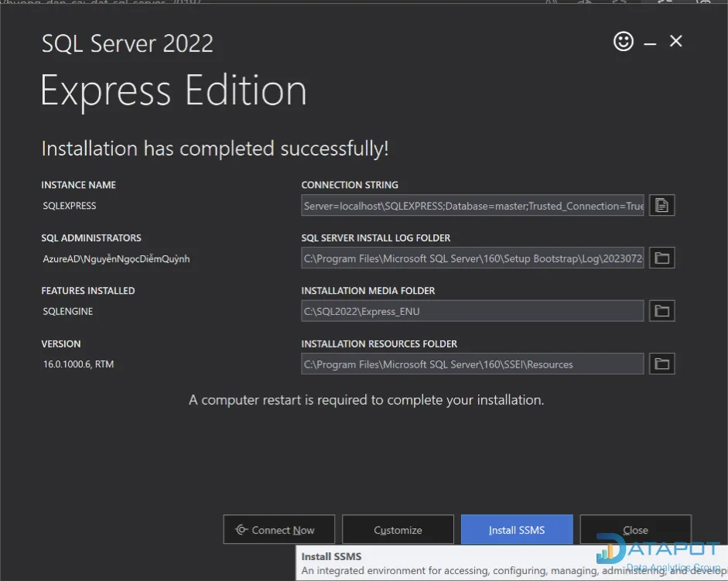The height and width of the screenshot is (581, 728).
Task: Select the SQLEXPRESS instance name text
Action: pos(70,206)
